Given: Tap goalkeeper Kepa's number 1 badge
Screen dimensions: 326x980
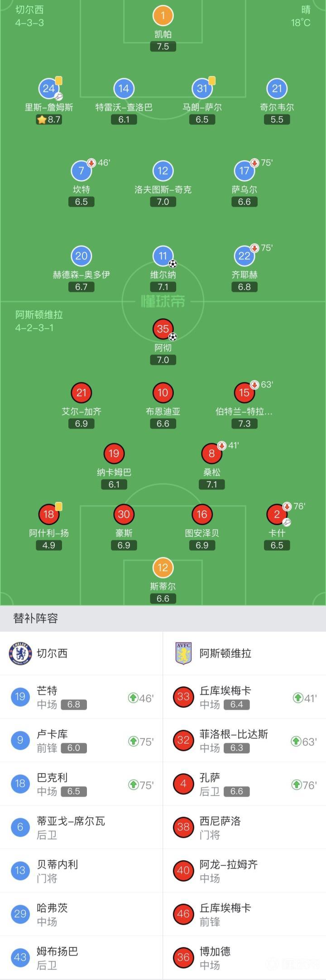Looking at the screenshot, I should (163, 16).
